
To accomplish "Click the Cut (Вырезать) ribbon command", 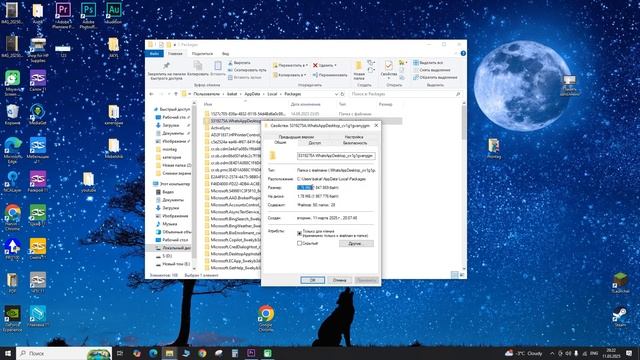I will coord(239,63).
